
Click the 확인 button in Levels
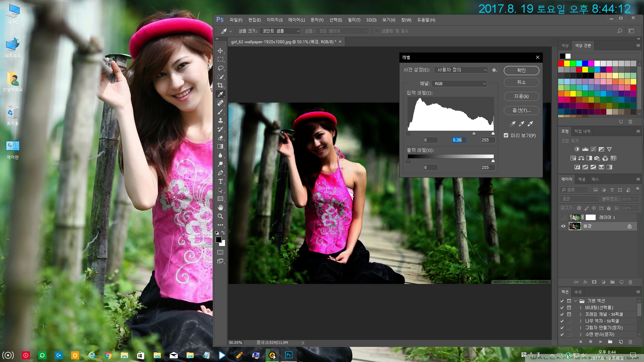tap(521, 70)
